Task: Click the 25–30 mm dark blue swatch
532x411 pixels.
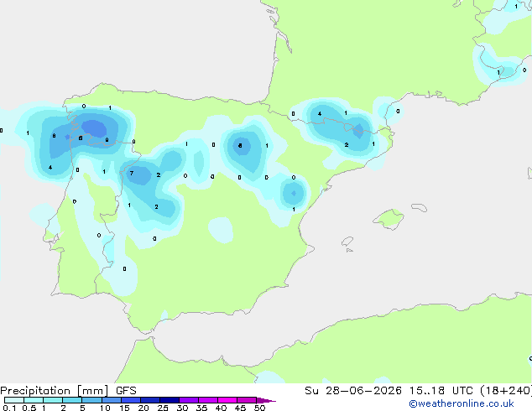Action: 169,400
